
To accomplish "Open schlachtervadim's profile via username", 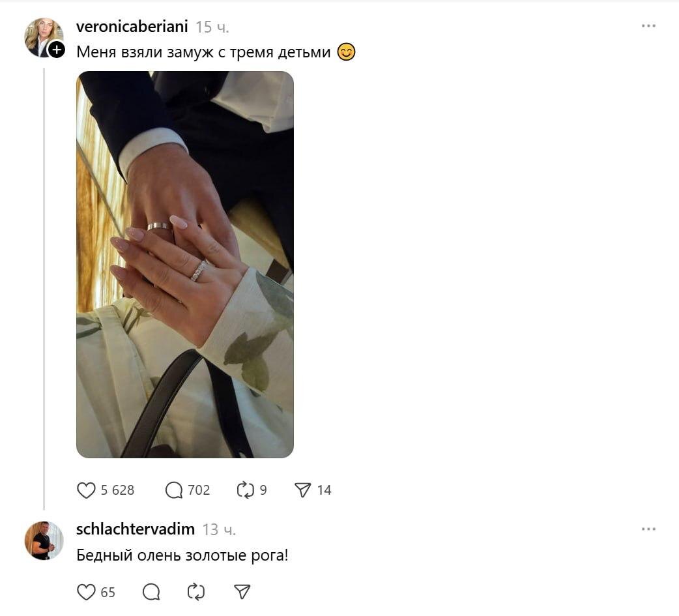I will click(136, 529).
